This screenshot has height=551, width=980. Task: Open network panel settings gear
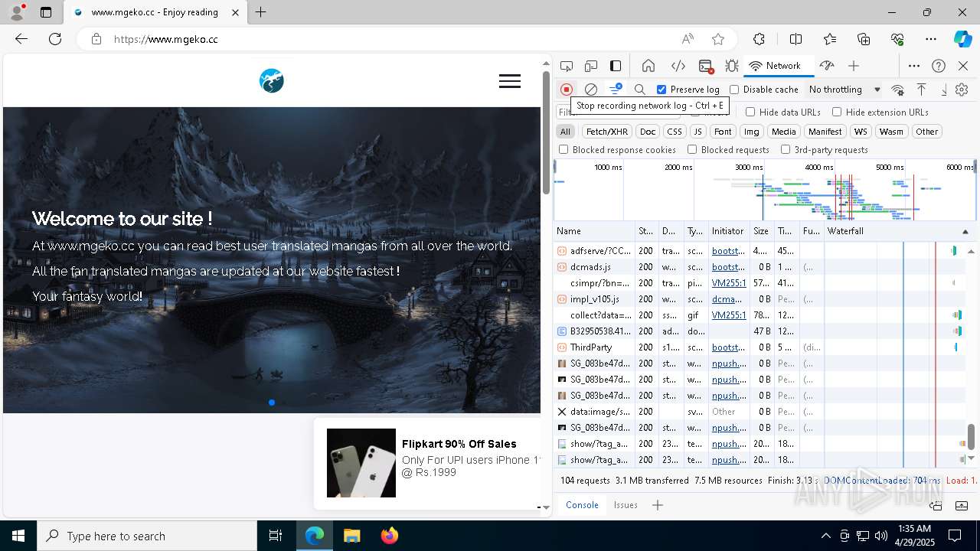pyautogui.click(x=962, y=90)
